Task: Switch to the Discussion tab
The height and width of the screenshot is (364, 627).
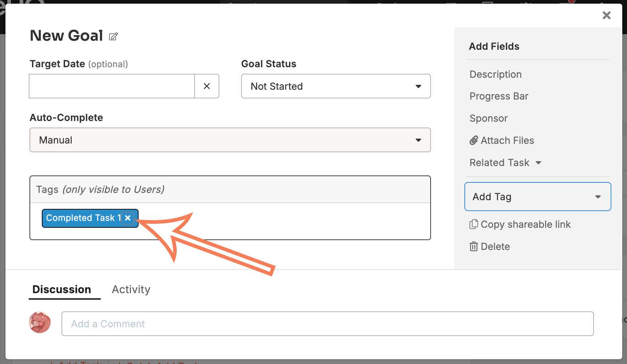Action: tap(62, 290)
